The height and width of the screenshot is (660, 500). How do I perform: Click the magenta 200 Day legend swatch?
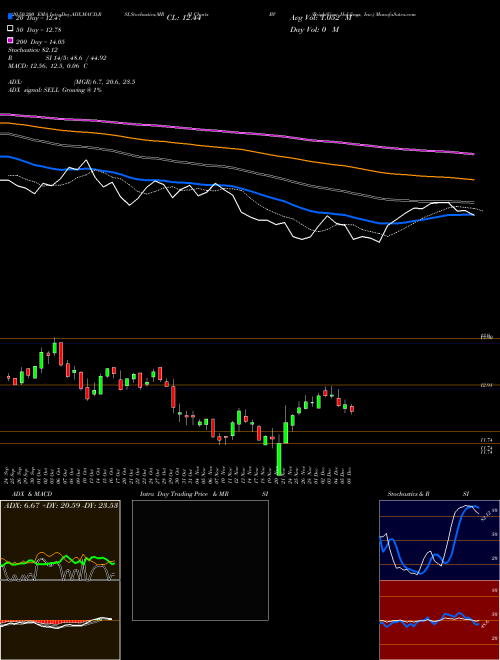click(10, 41)
